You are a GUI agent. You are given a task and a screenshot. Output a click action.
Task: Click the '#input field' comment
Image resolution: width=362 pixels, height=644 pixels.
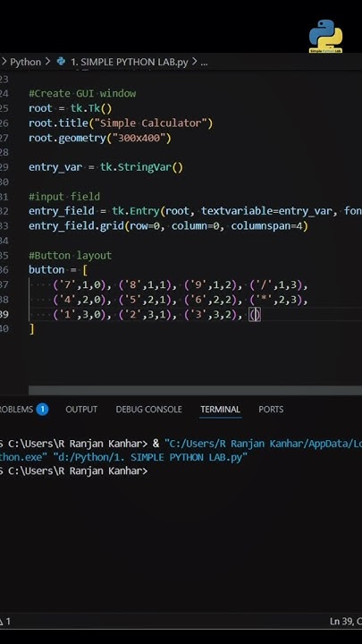[64, 197]
